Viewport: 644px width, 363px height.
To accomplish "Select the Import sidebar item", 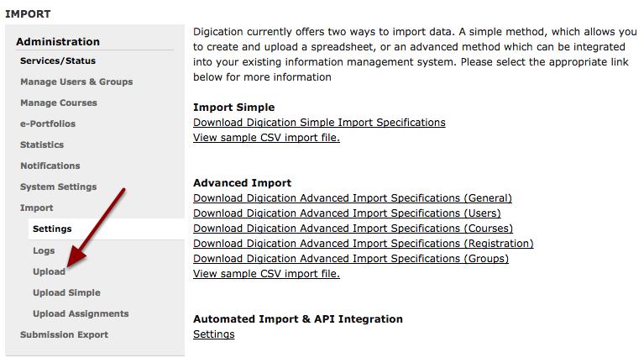I will tap(37, 208).
